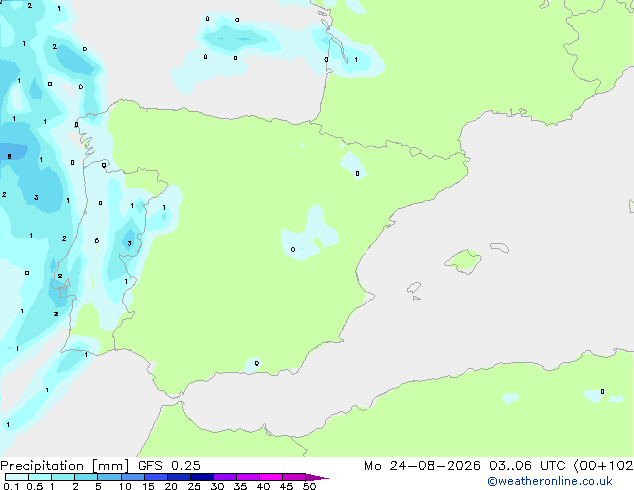Pick the 2–5 mm legend swatch
The height and width of the screenshot is (490, 634).
click(x=86, y=477)
